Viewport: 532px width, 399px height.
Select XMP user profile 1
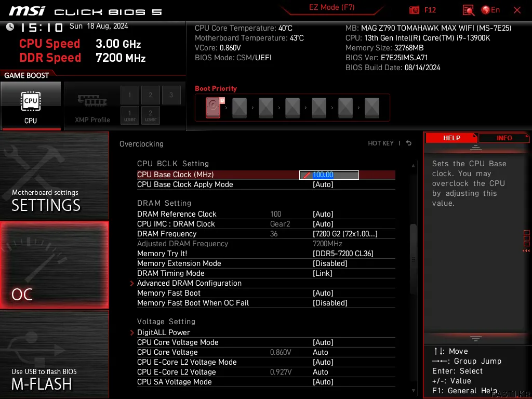point(129,116)
